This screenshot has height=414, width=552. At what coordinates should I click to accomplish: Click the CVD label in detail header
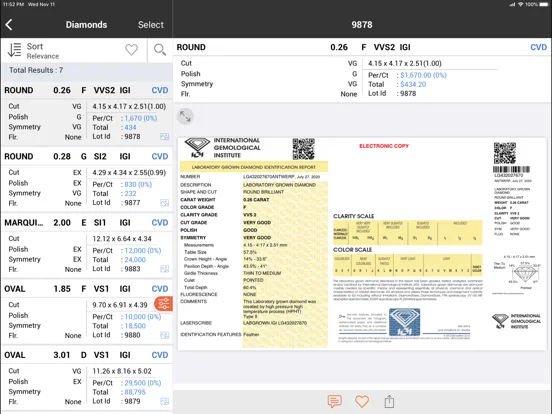coord(538,47)
